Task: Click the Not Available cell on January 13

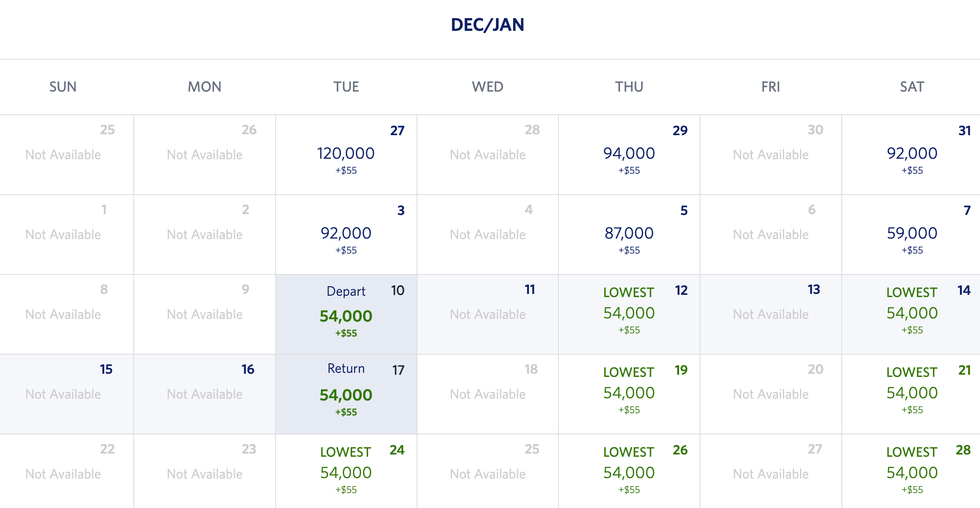Action: coord(770,313)
